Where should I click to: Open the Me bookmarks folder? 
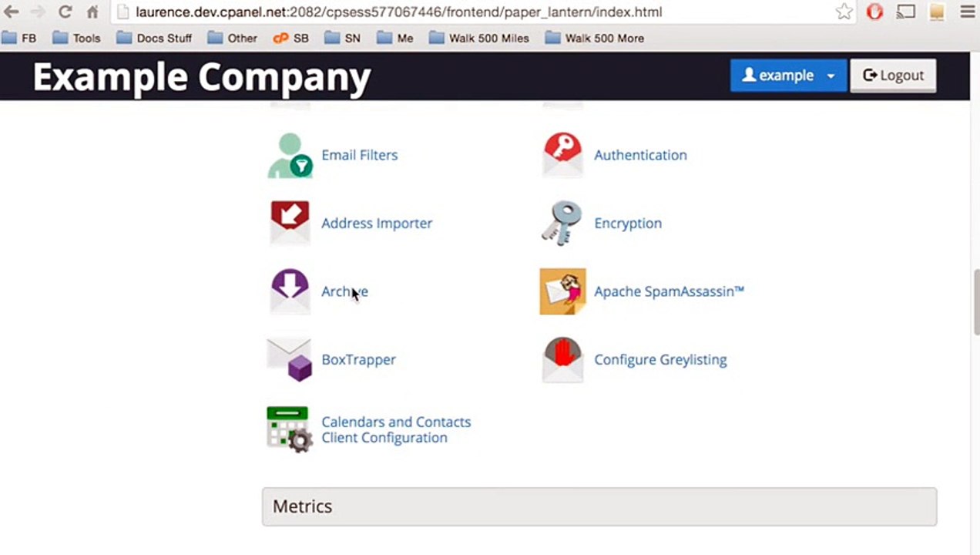[395, 38]
